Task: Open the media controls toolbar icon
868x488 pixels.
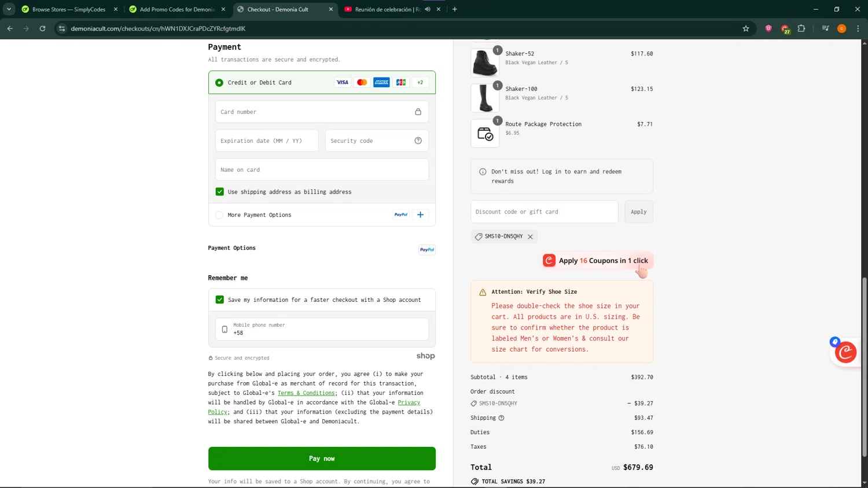Action: (x=825, y=28)
